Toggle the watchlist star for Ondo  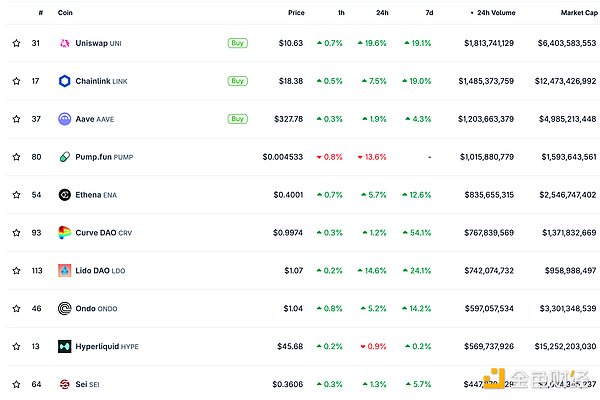coord(16,308)
